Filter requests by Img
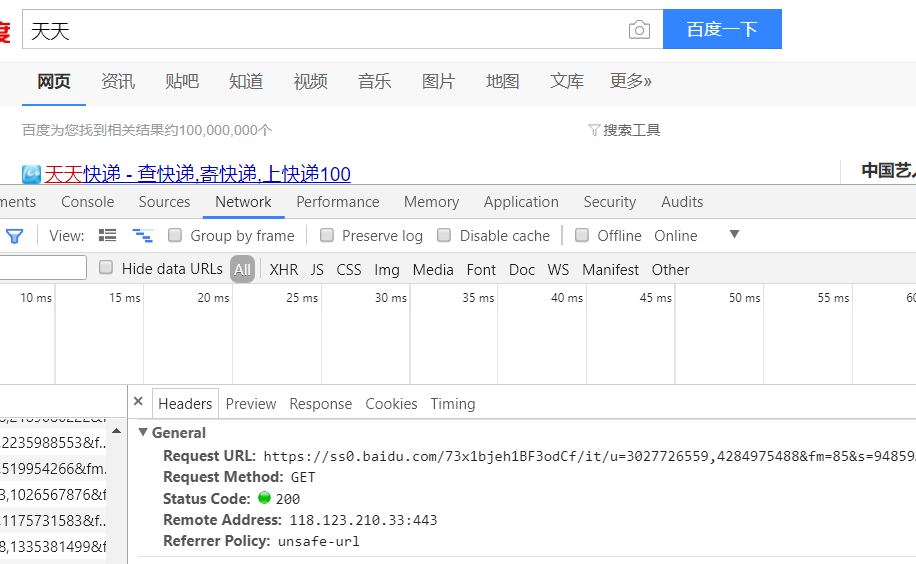This screenshot has height=564, width=916. [x=387, y=269]
